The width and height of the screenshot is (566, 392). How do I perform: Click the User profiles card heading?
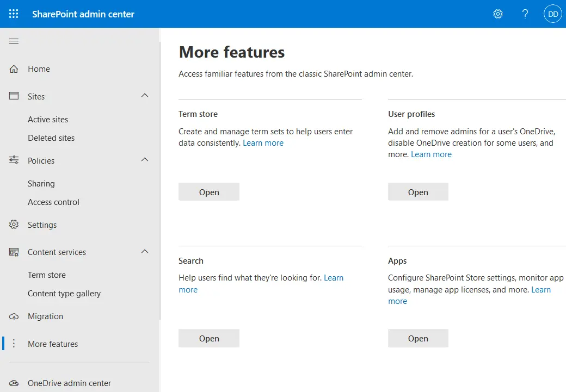click(x=411, y=114)
